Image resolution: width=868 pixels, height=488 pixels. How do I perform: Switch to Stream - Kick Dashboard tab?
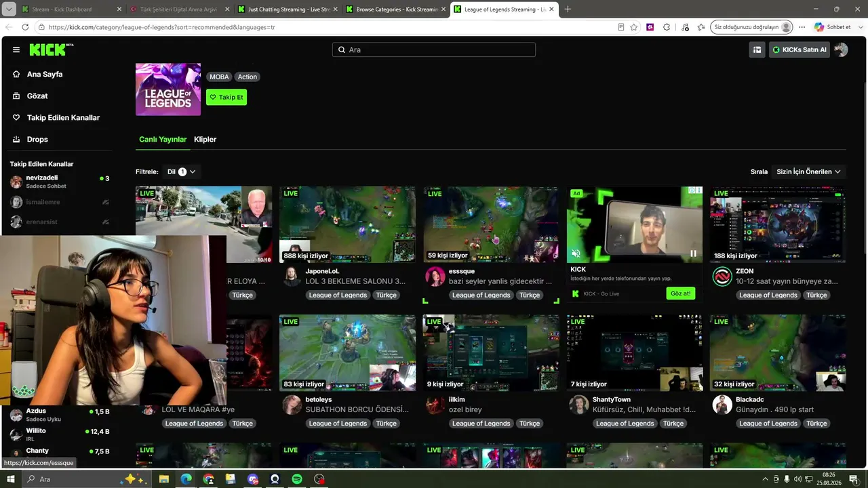point(71,9)
